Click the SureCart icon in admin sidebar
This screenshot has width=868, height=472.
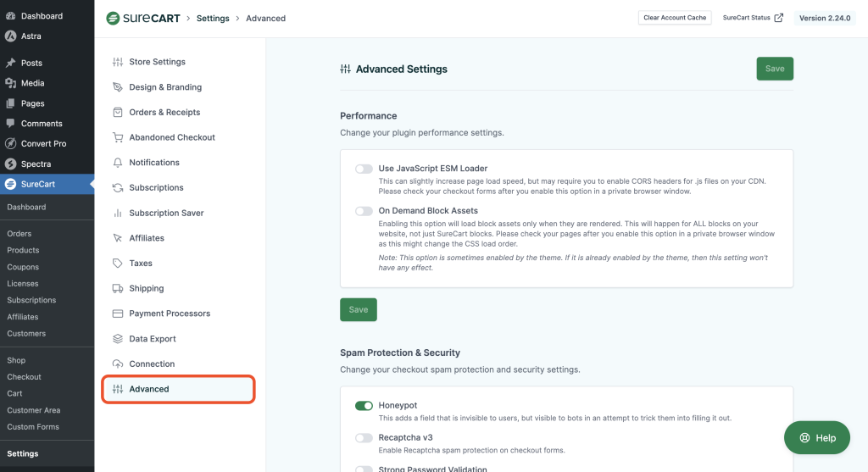click(x=10, y=184)
